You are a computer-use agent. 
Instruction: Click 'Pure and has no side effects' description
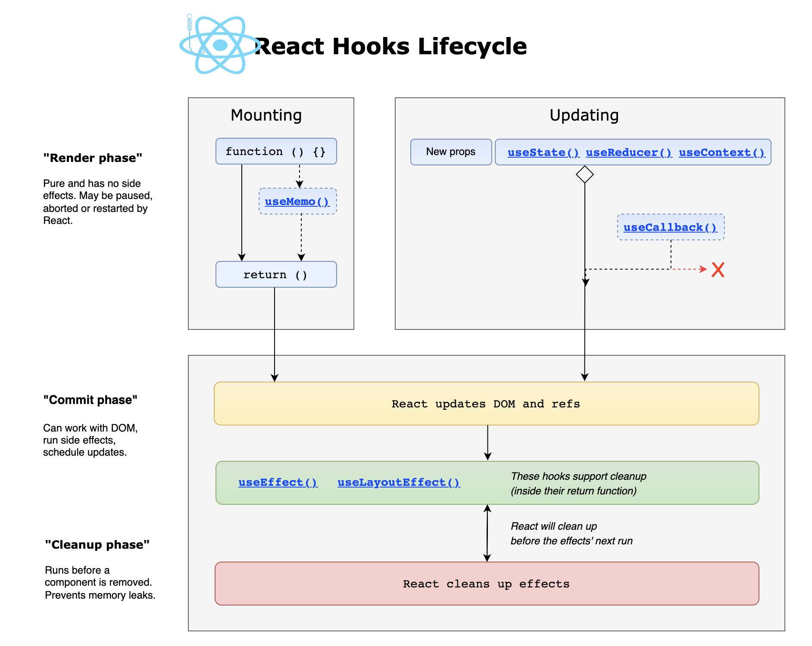[x=98, y=202]
